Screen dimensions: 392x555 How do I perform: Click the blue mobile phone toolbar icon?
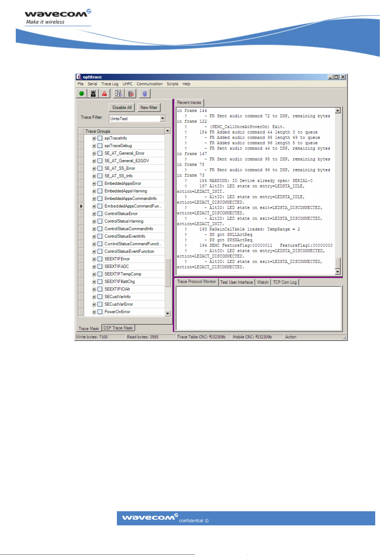coord(145,94)
